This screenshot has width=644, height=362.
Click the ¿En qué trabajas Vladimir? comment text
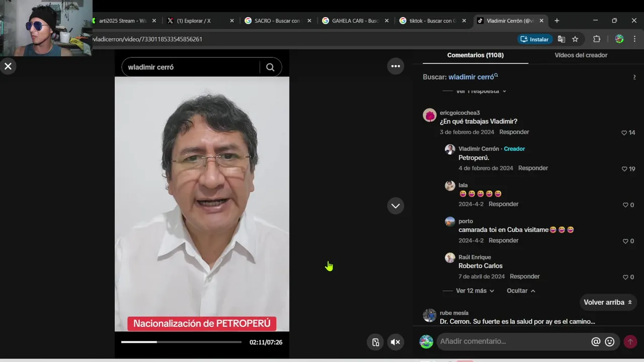(x=478, y=122)
